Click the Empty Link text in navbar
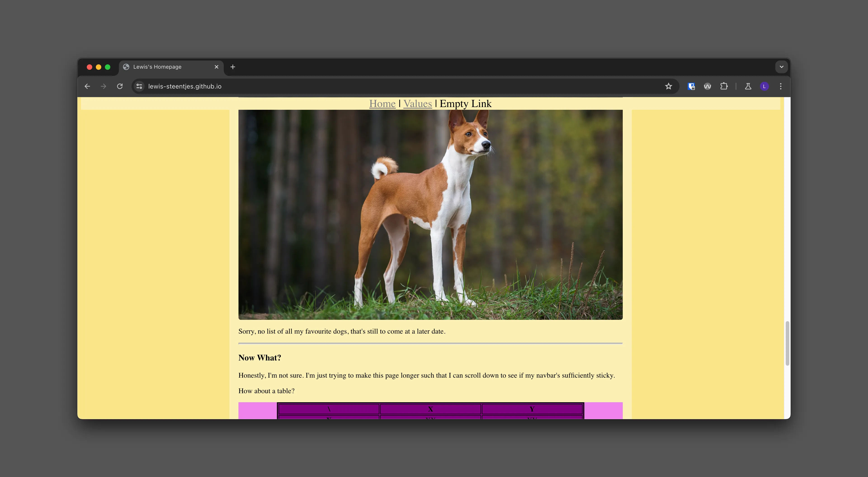The height and width of the screenshot is (477, 868). point(465,104)
